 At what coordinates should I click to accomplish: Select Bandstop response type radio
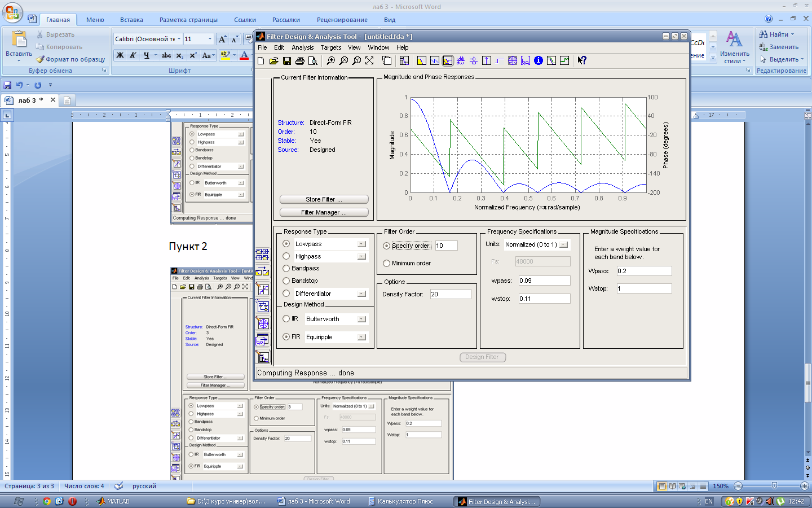point(286,281)
